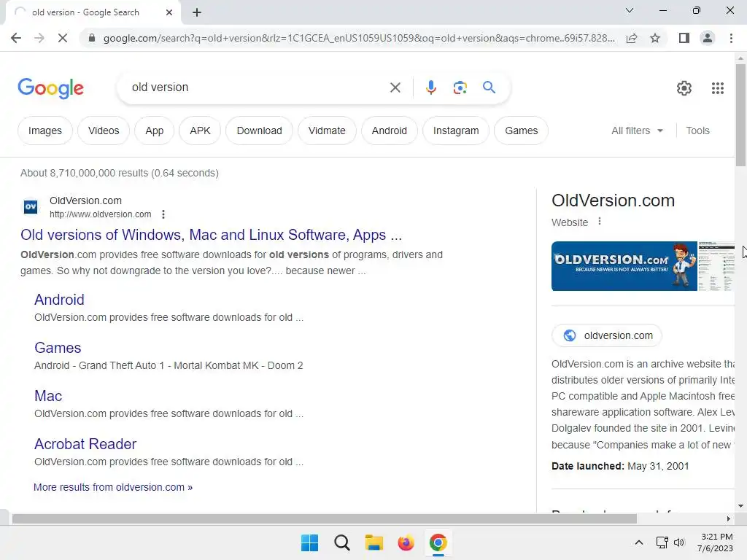
Task: Select the Android filter chip
Action: (x=390, y=131)
